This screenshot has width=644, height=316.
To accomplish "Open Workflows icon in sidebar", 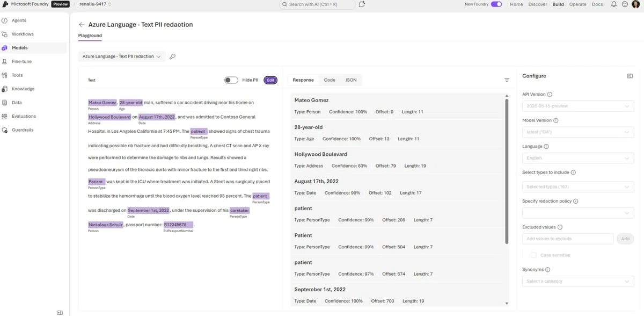I will (x=5, y=34).
